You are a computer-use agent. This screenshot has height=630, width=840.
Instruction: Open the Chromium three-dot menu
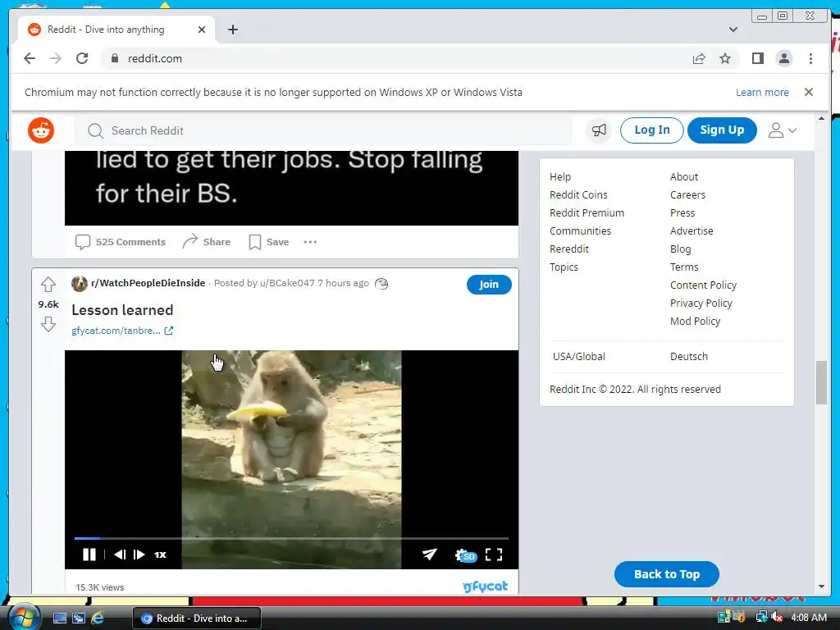810,58
